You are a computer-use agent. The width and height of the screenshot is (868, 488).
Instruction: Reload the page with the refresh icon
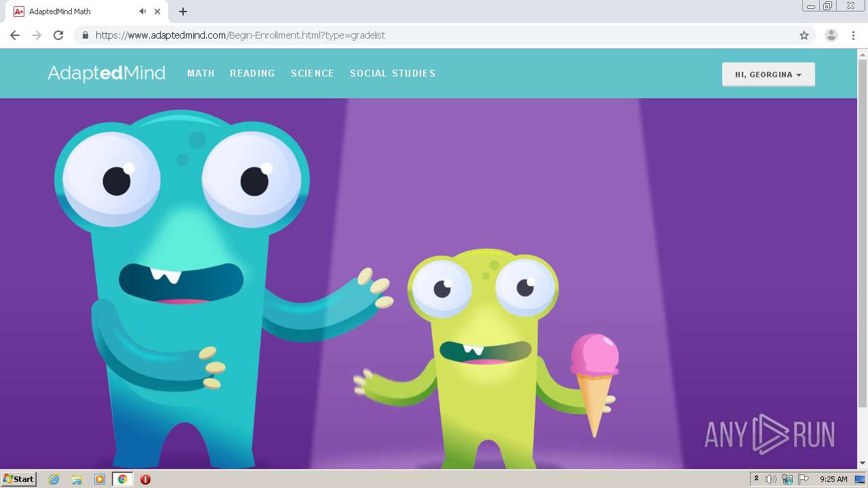[58, 35]
